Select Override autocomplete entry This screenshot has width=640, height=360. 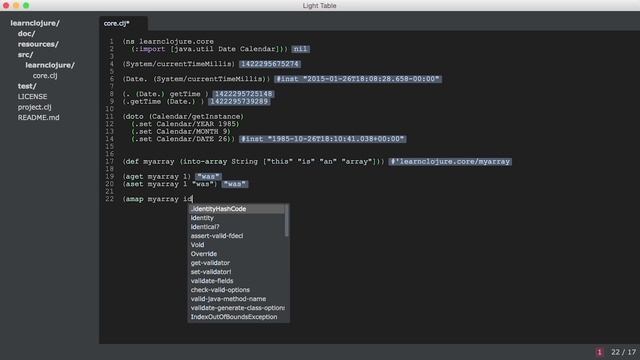(237, 254)
